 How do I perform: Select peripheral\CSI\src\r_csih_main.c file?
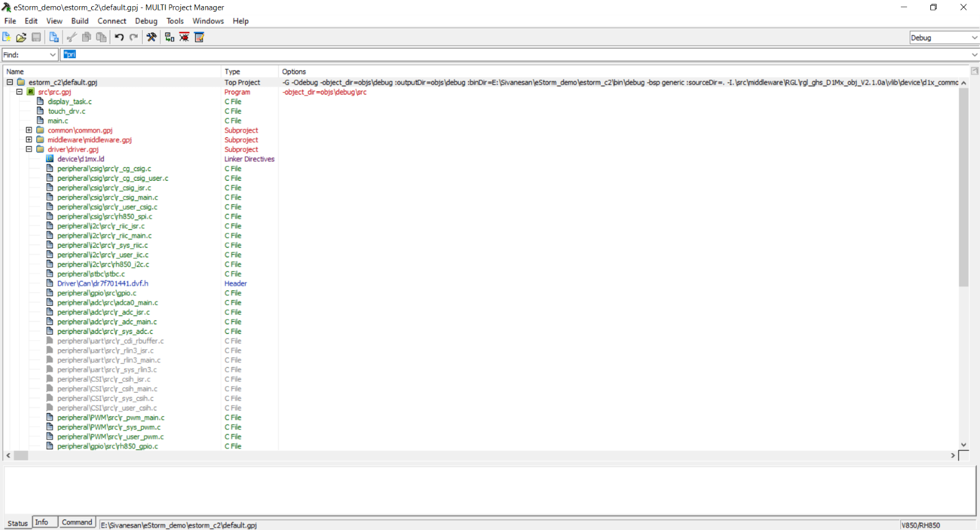[x=107, y=388]
